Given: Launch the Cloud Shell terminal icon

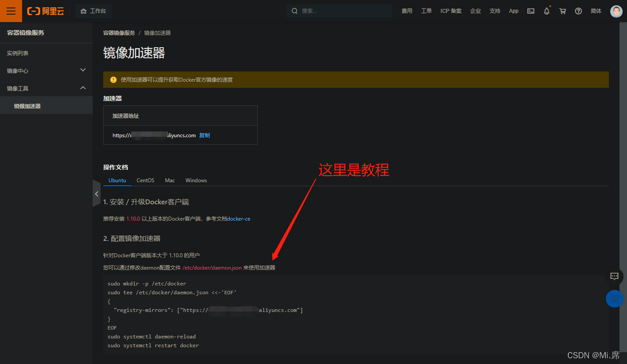Looking at the screenshot, I should pos(531,11).
